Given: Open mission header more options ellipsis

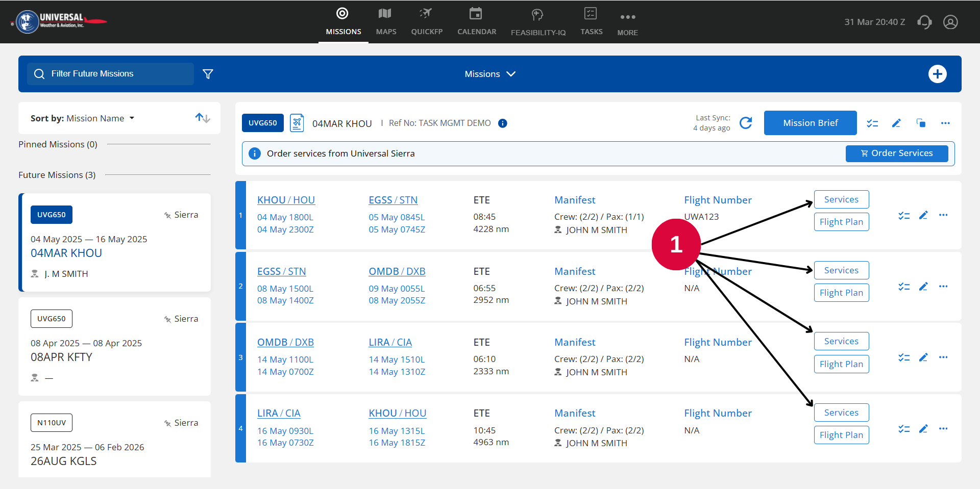Looking at the screenshot, I should pyautogui.click(x=945, y=123).
